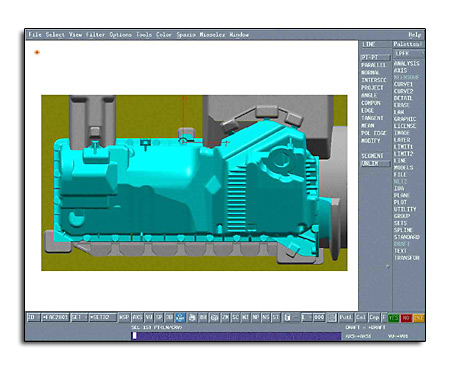Viewport: 450px width, 370px height.
Task: Switch line mode to SEGMENT
Action: 373,156
